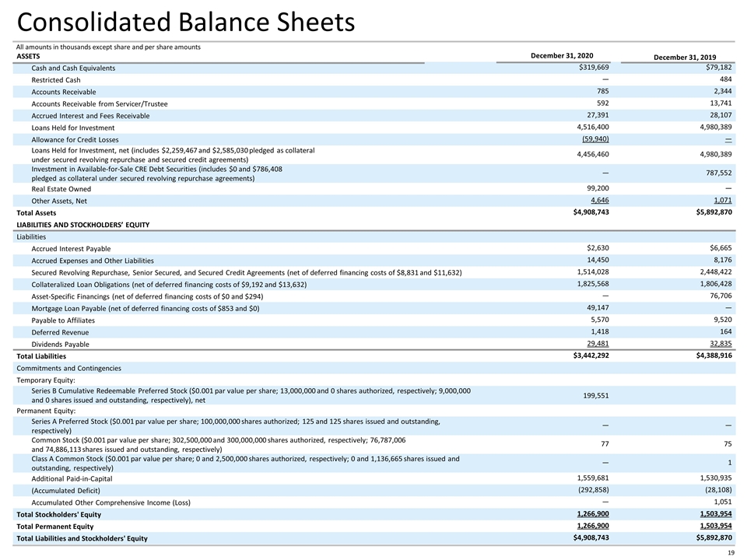Click the 'All amounts in thousands' note
The image size is (747, 560).
(x=108, y=47)
